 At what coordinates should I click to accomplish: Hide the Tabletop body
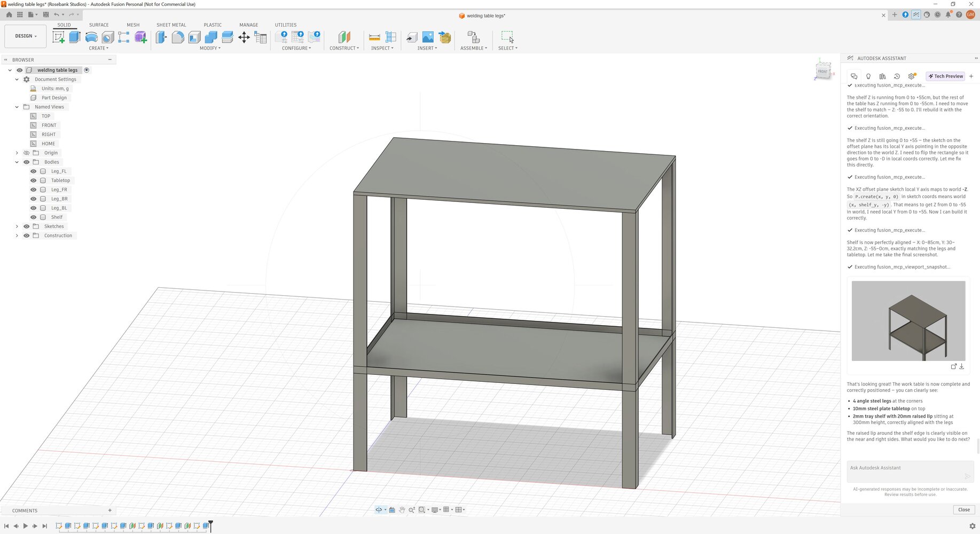(33, 180)
